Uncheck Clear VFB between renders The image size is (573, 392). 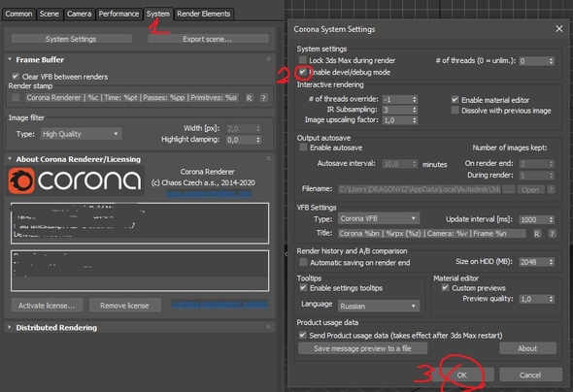[x=16, y=77]
